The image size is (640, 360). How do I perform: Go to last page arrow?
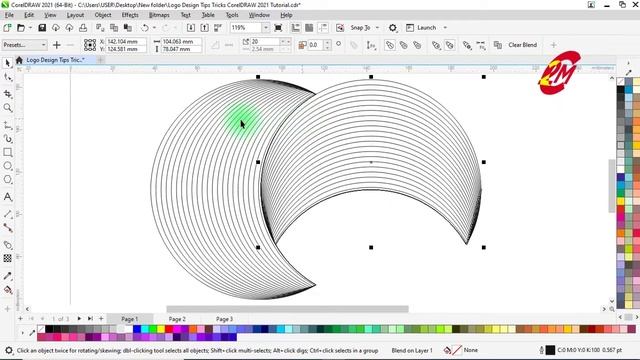(x=90, y=319)
